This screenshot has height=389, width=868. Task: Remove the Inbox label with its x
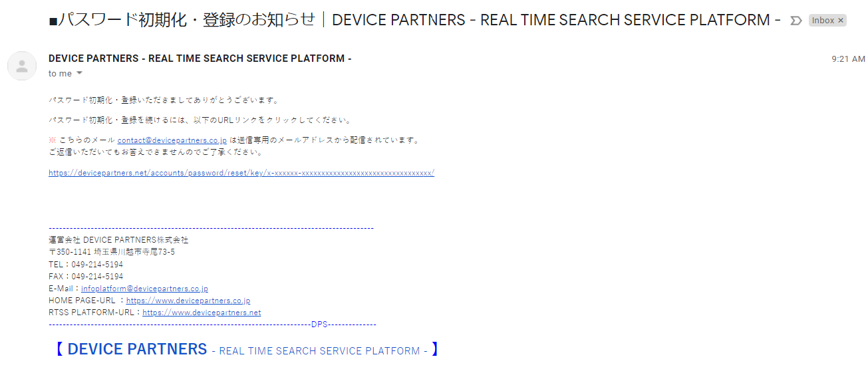point(841,21)
